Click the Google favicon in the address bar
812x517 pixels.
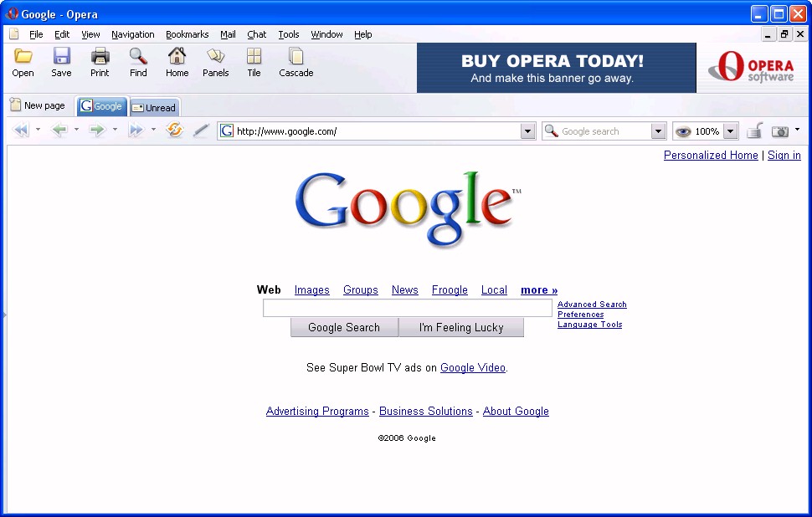[227, 131]
